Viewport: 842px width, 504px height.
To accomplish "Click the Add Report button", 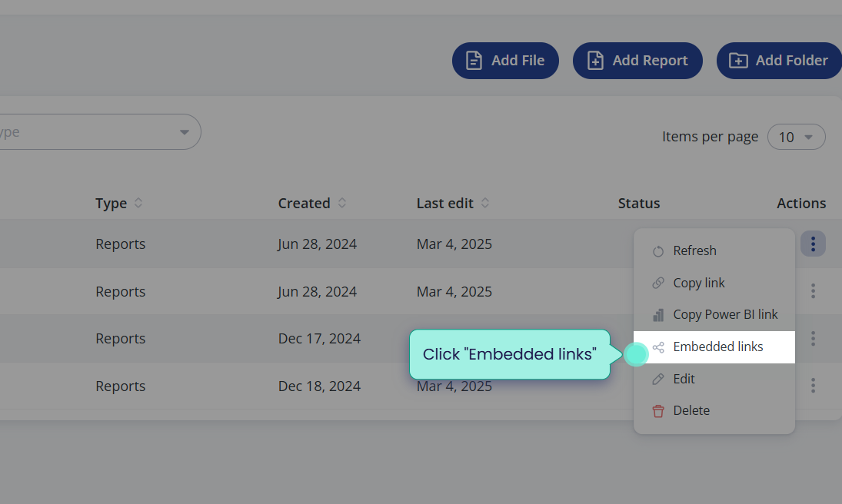I will (x=637, y=61).
